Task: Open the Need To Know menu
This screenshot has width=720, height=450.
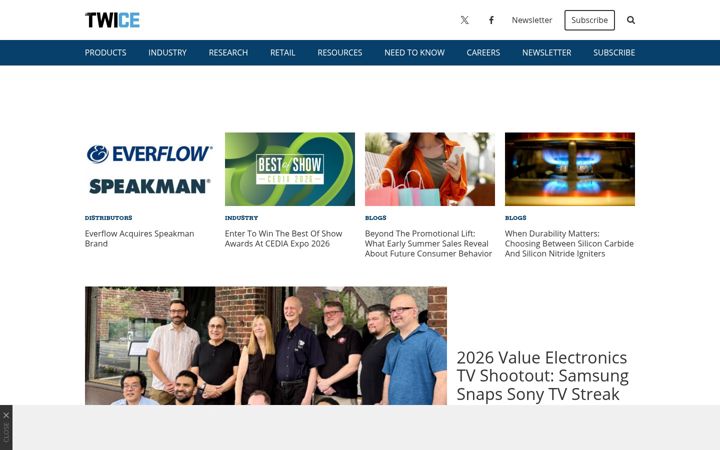Action: (414, 53)
